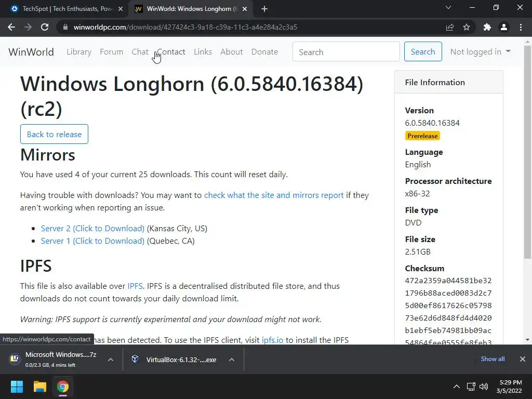Image resolution: width=532 pixels, height=399 pixels.
Task: Open the Donate nav item
Action: [264, 52]
